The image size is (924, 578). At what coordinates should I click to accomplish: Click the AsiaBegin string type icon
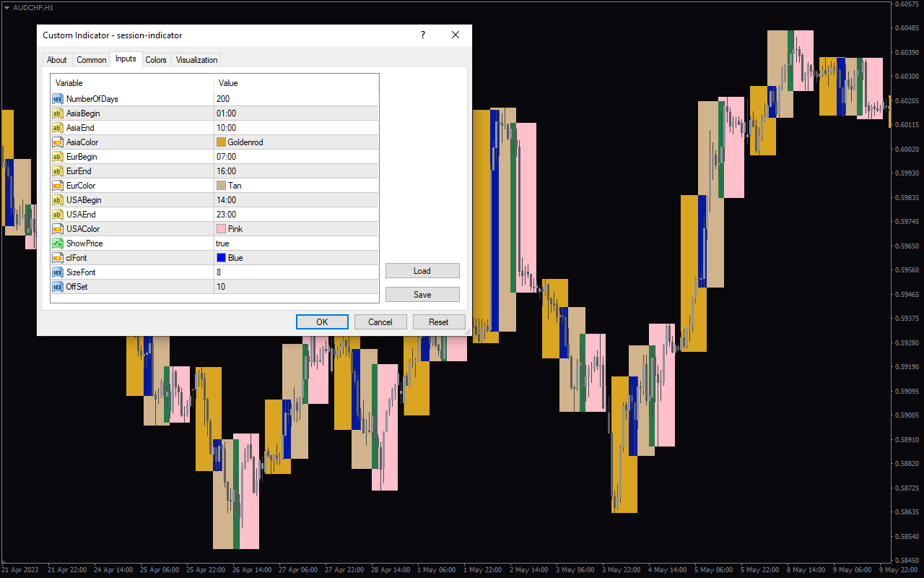(57, 113)
